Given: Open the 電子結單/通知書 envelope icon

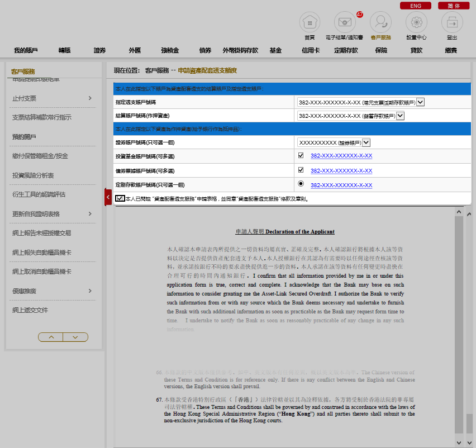Looking at the screenshot, I should point(345,23).
